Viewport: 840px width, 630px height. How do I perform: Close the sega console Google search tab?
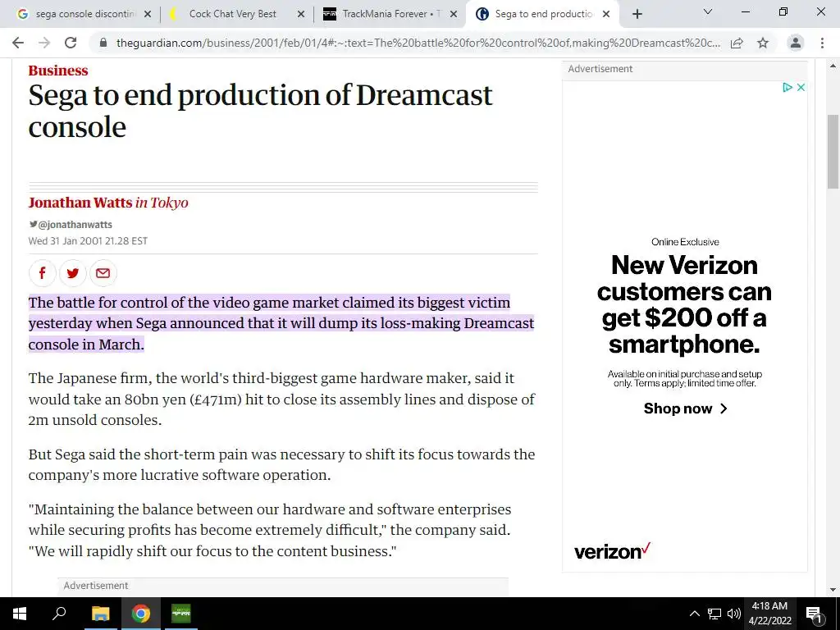pyautogui.click(x=148, y=14)
